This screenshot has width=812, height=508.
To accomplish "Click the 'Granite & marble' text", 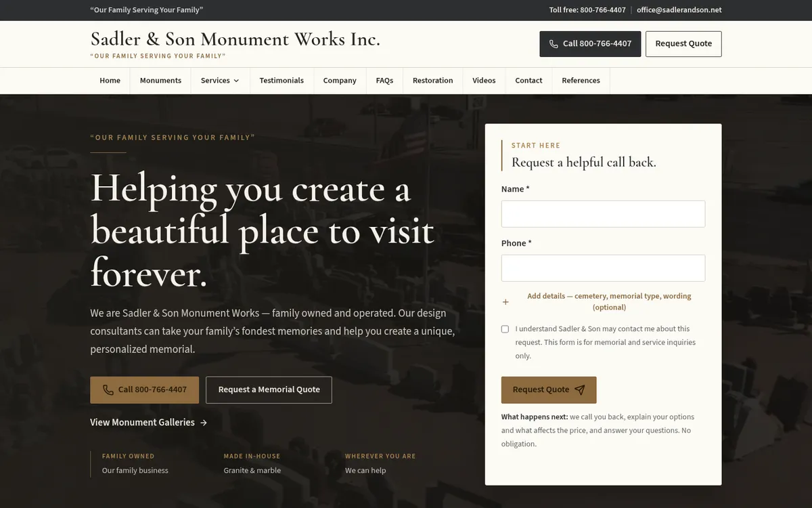I will pyautogui.click(x=252, y=471).
